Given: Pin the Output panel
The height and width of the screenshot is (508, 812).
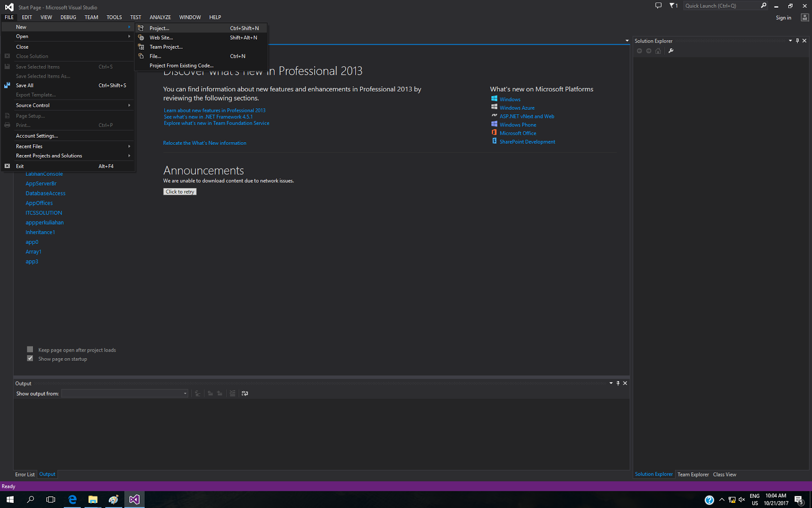Looking at the screenshot, I should pyautogui.click(x=618, y=383).
